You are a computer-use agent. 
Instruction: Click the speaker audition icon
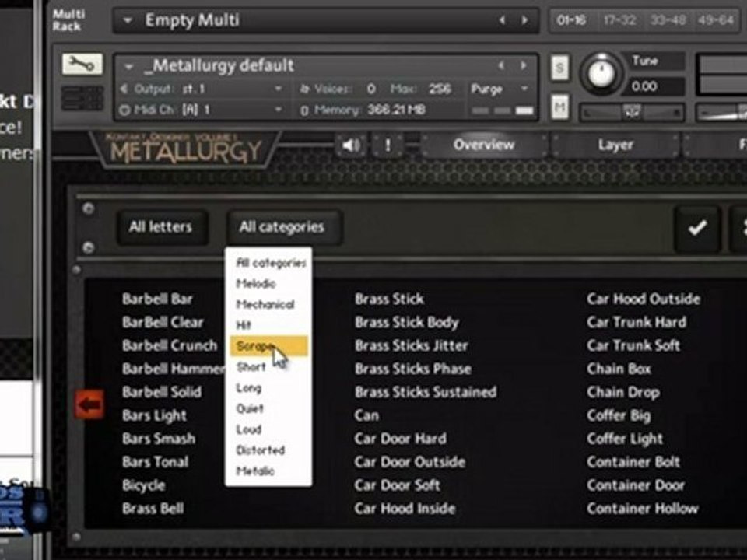coord(351,145)
